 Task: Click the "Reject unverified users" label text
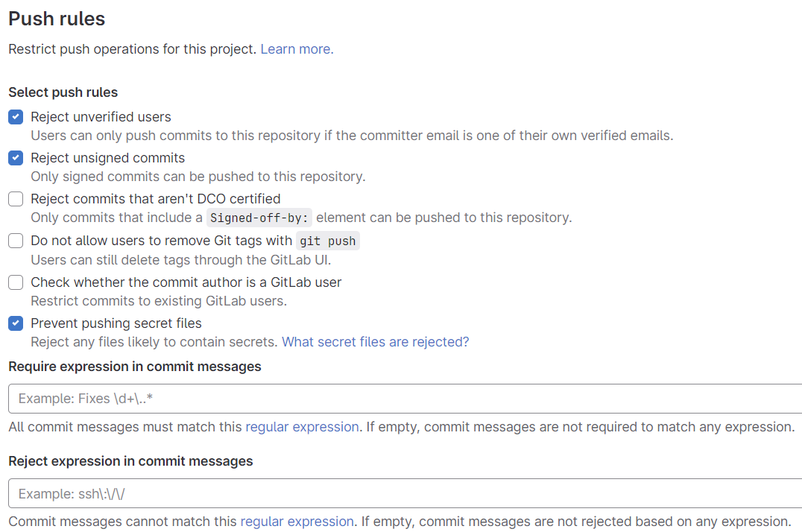(101, 117)
